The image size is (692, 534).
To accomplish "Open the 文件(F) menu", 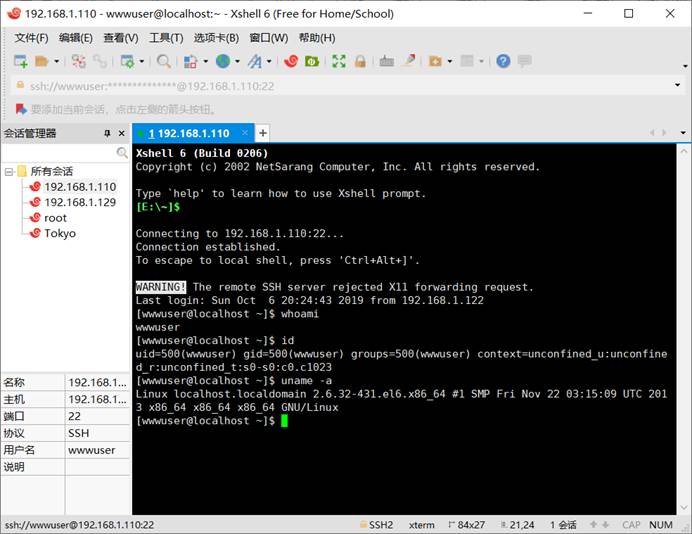I will pos(30,37).
